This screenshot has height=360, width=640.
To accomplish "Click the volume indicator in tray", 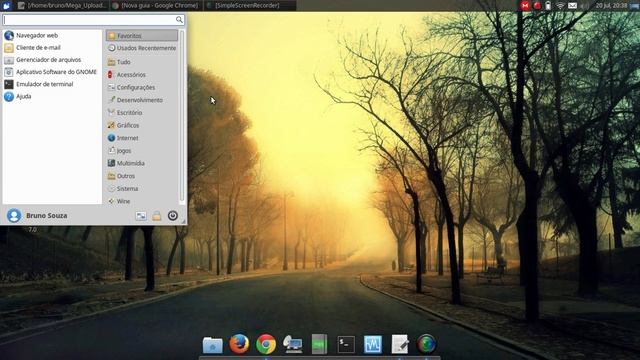I will [584, 6].
